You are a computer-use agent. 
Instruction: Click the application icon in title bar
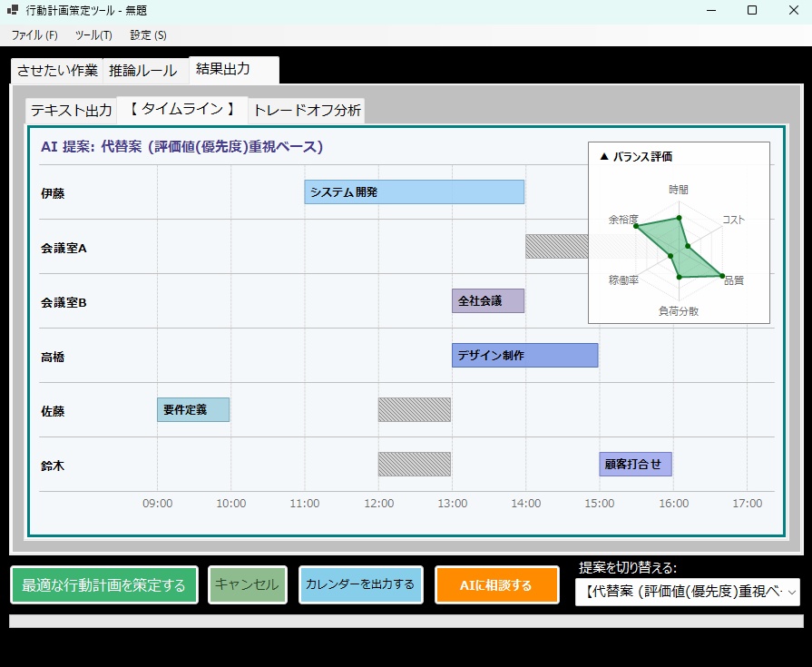[x=13, y=10]
